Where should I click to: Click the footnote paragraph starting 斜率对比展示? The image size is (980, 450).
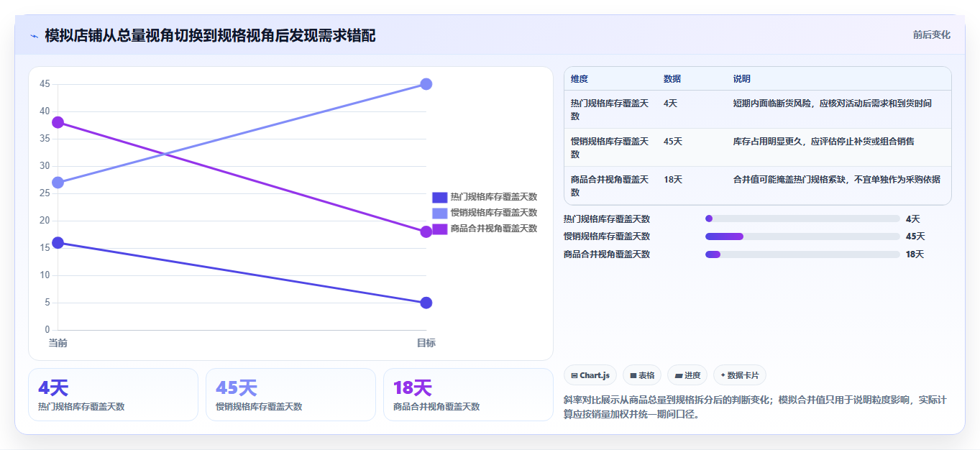coord(756,407)
